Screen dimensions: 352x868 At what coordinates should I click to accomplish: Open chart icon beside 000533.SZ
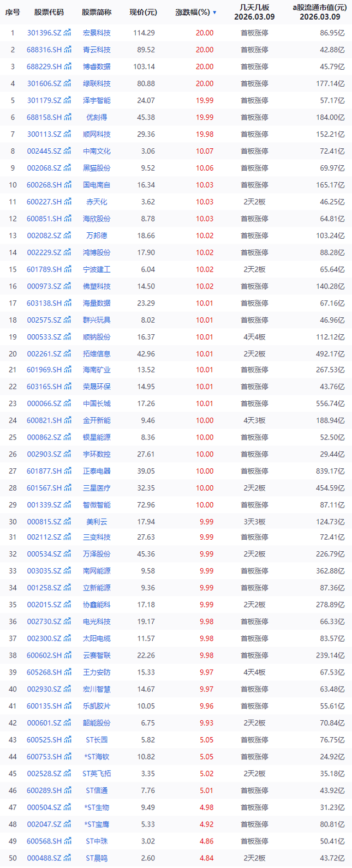tap(68, 337)
